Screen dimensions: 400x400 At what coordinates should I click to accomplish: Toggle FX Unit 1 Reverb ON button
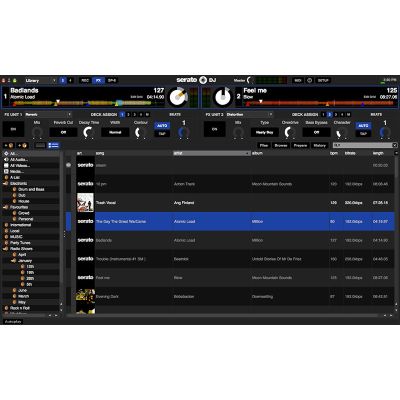(13, 129)
